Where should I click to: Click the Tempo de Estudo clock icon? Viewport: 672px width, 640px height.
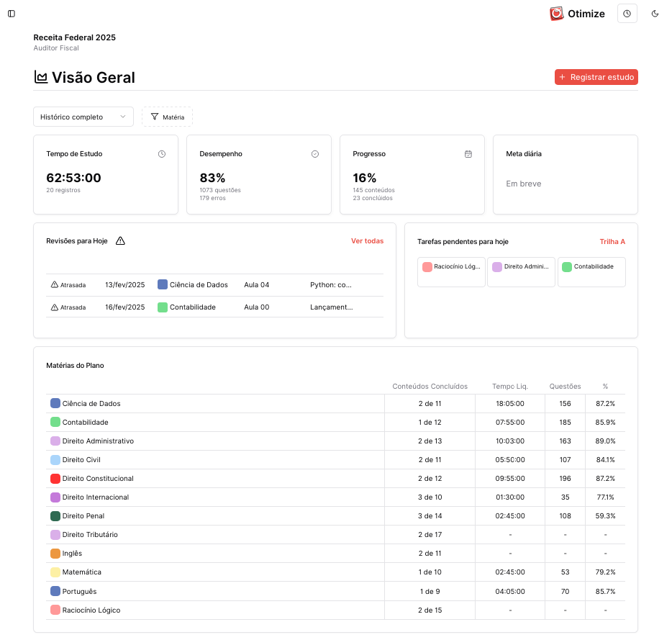pyautogui.click(x=162, y=154)
